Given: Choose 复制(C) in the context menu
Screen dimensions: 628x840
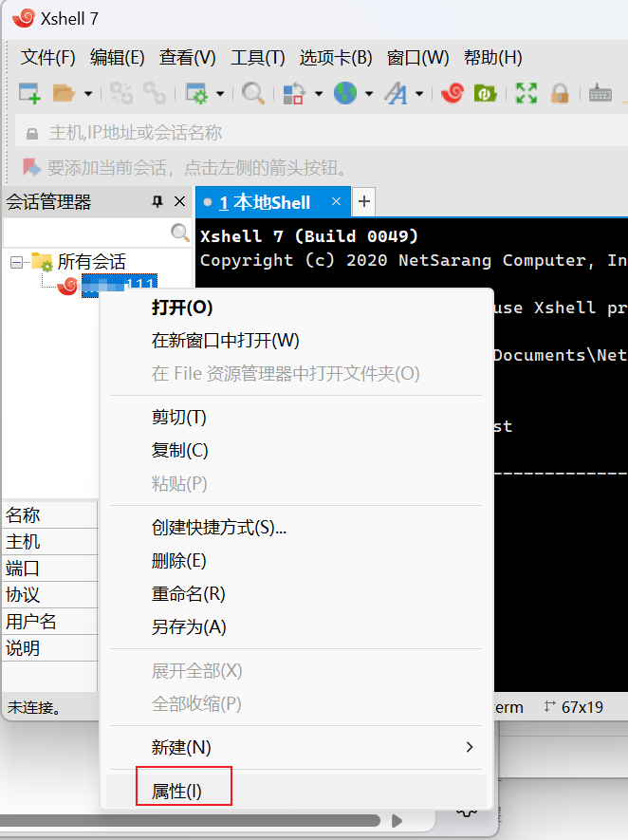Looking at the screenshot, I should [x=297, y=450].
